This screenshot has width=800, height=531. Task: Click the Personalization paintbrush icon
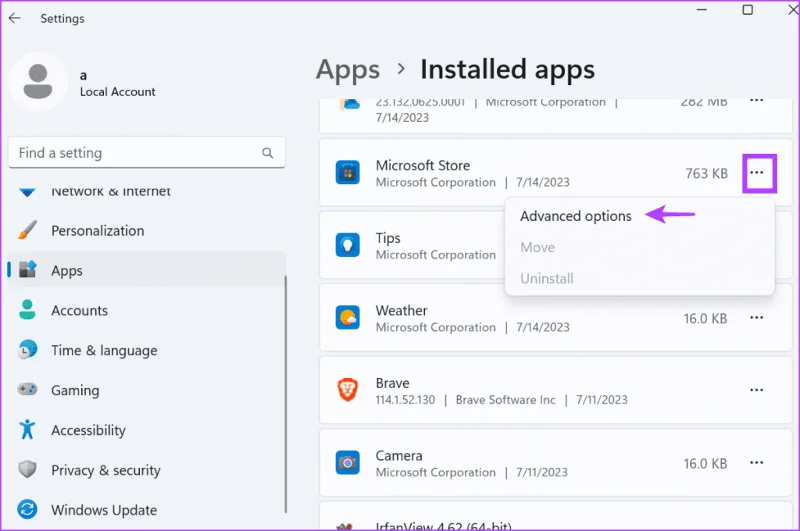click(27, 230)
